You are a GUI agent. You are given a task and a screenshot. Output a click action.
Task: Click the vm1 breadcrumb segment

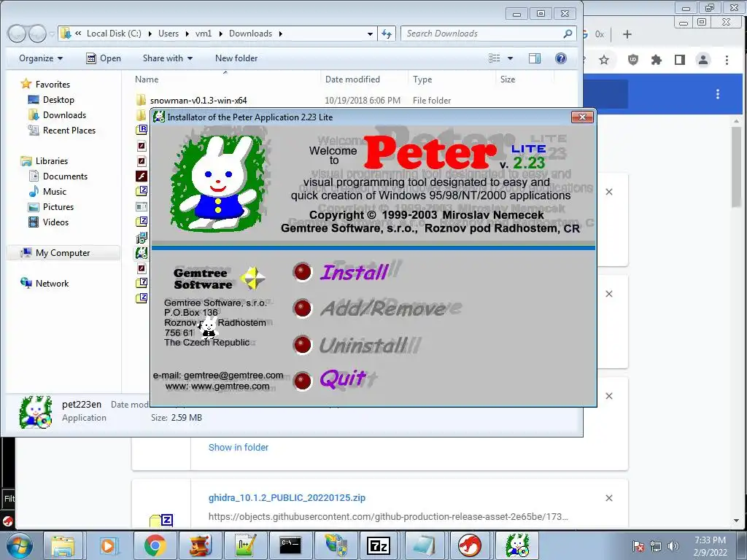tap(204, 34)
